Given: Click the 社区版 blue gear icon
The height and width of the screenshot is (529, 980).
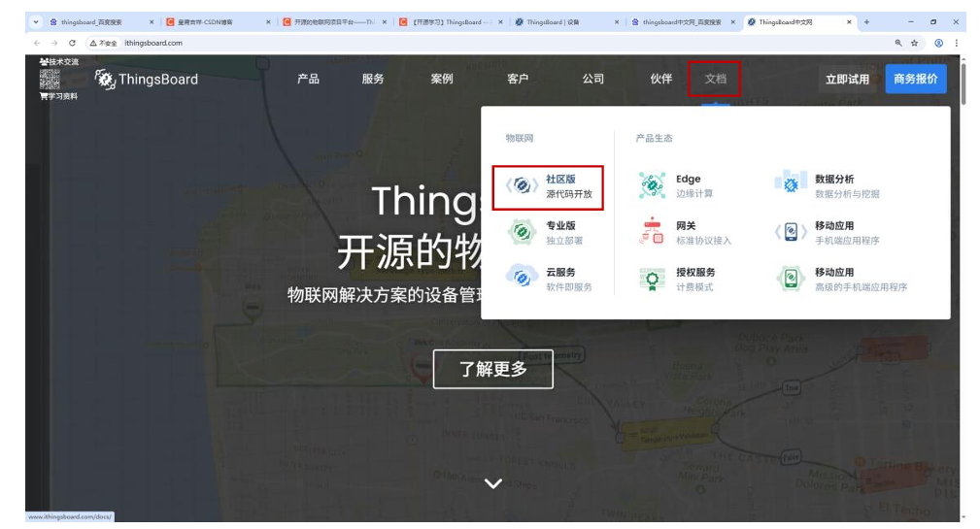Looking at the screenshot, I should pyautogui.click(x=522, y=185).
